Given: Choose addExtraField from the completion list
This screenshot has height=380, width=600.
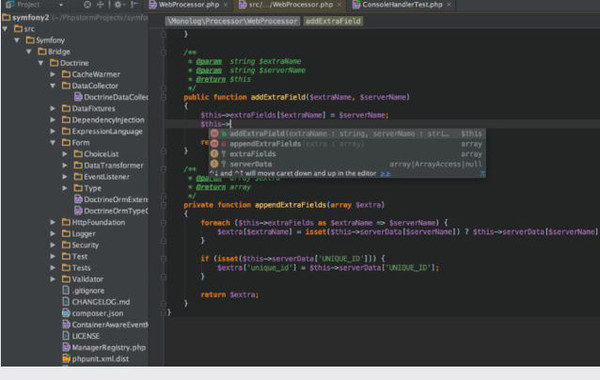Looking at the screenshot, I should (347, 134).
